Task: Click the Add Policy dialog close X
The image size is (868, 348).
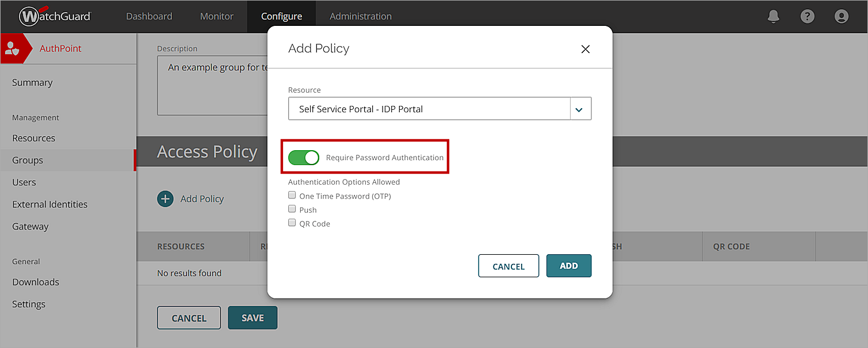Action: pyautogui.click(x=585, y=49)
